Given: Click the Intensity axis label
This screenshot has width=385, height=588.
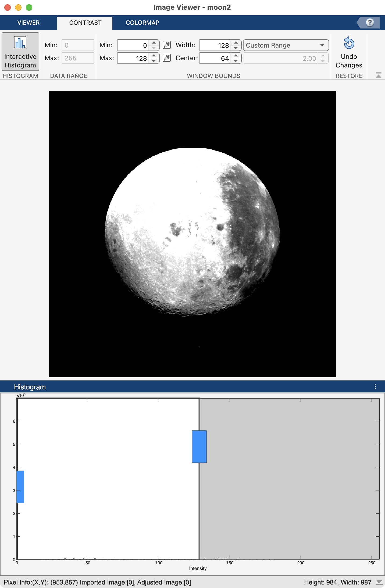Looking at the screenshot, I should (x=198, y=568).
